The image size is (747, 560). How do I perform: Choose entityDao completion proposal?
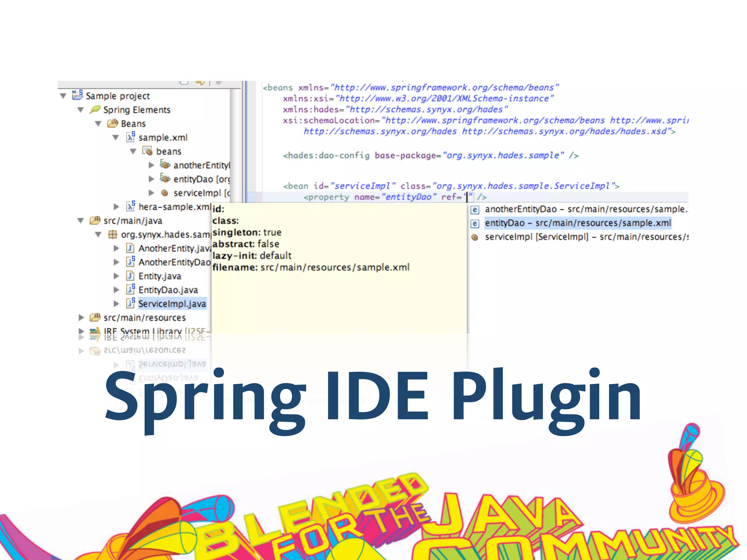(578, 223)
